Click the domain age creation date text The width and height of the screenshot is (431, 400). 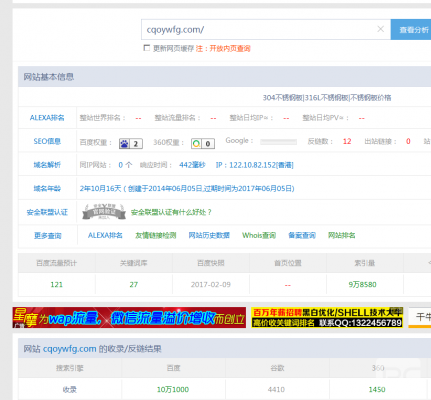[187, 188]
